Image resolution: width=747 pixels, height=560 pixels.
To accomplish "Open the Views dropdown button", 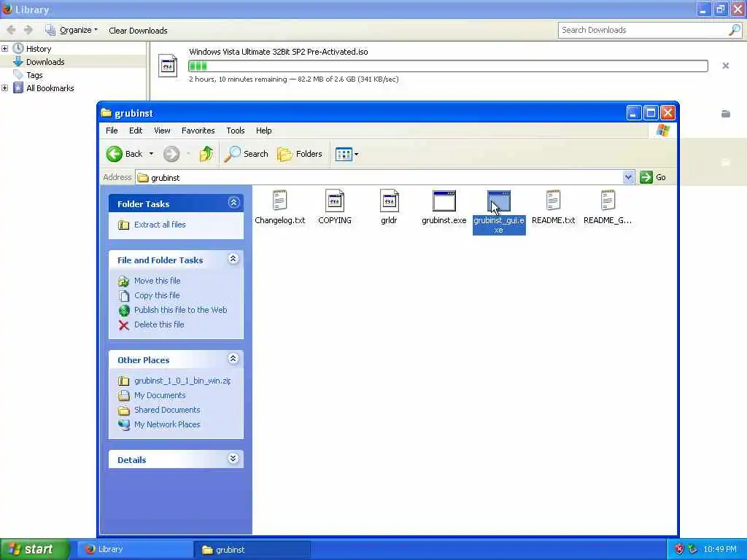I will pos(347,154).
